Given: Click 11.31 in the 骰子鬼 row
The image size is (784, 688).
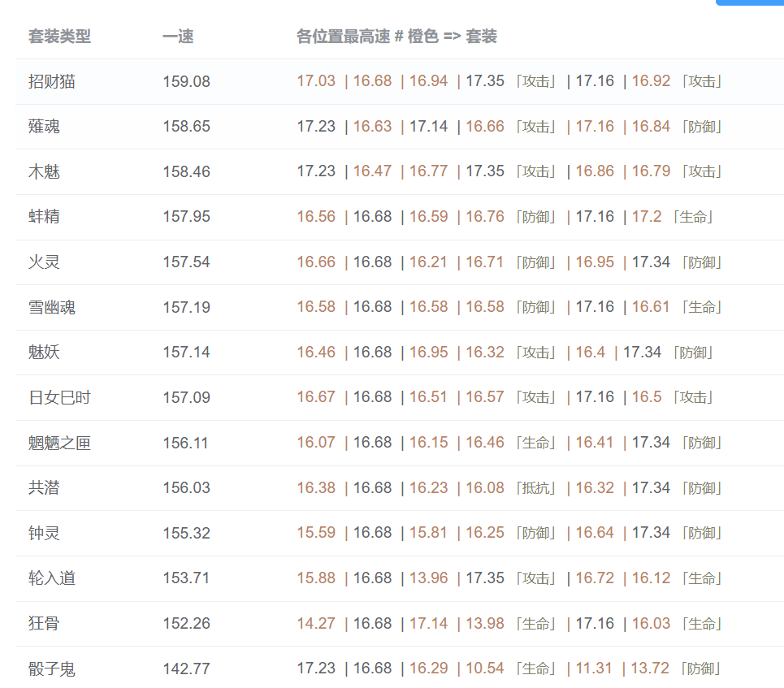Looking at the screenshot, I should coord(594,668).
